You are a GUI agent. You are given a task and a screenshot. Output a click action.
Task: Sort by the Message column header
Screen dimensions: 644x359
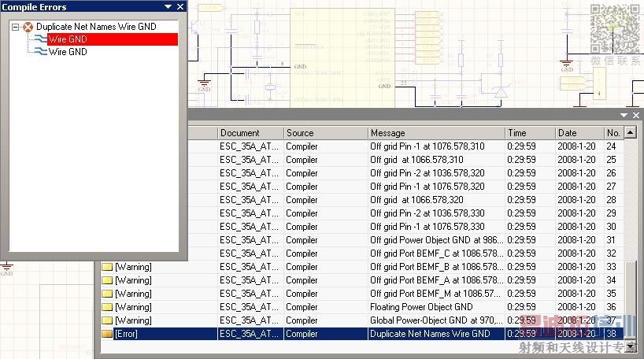[437, 133]
